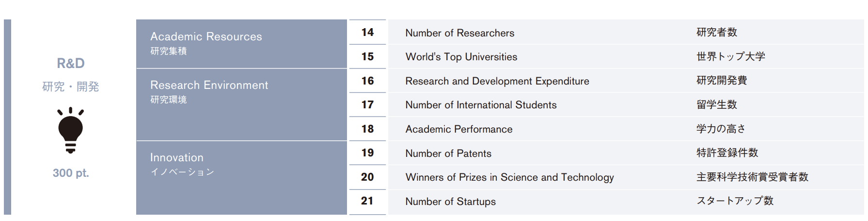Click indicator number 16

coord(367,81)
